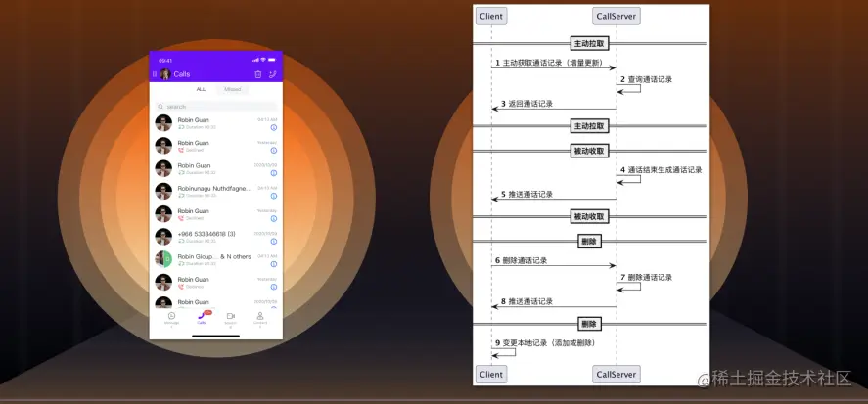Select step 1 主动获取通话记录（增量更新） label
Image resolution: width=868 pixels, height=404 pixels.
[549, 63]
